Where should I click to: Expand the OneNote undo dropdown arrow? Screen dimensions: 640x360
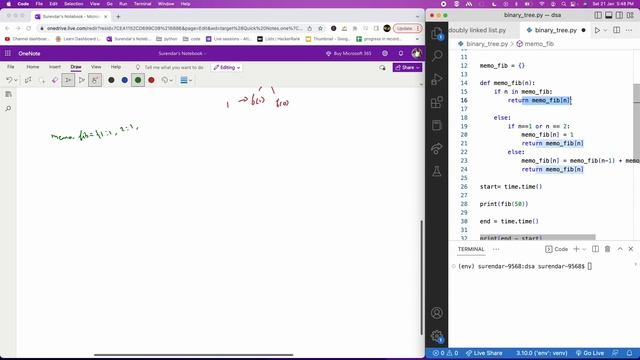click(16, 80)
